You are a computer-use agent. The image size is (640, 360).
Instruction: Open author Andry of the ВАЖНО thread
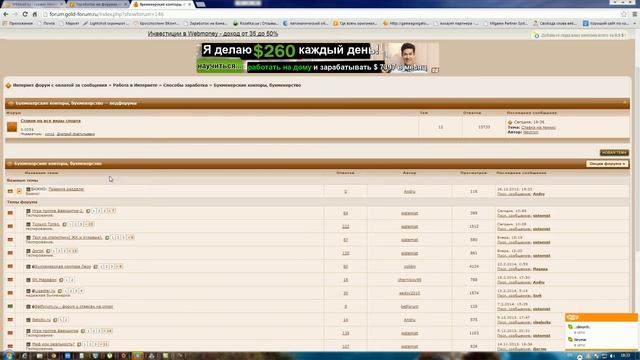(x=409, y=191)
